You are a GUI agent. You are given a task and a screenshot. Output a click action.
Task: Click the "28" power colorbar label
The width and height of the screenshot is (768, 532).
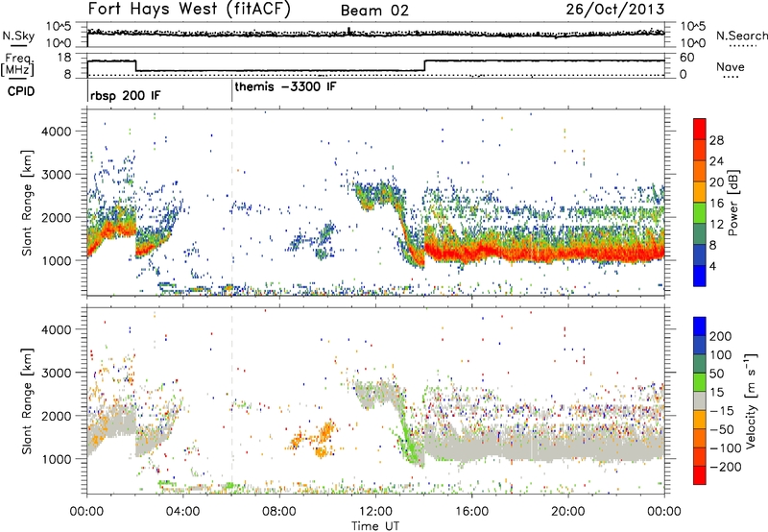coord(716,140)
